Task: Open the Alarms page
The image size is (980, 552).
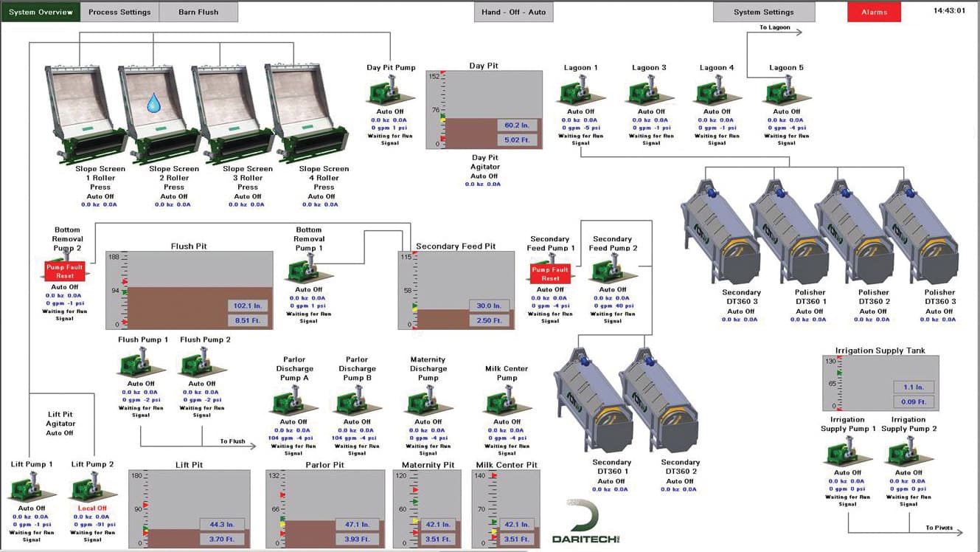Action: (x=874, y=12)
